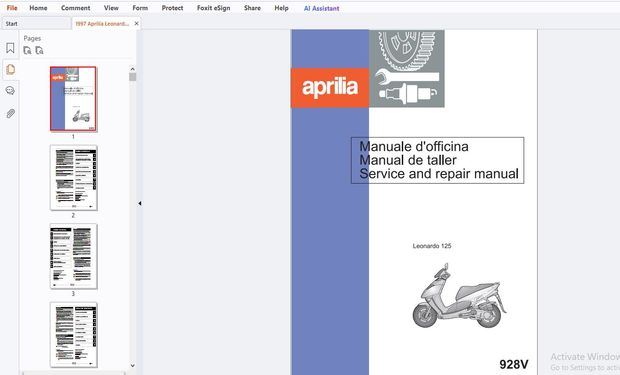This screenshot has width=620, height=375.
Task: Select page 3 thumbnail
Action: 74,256
